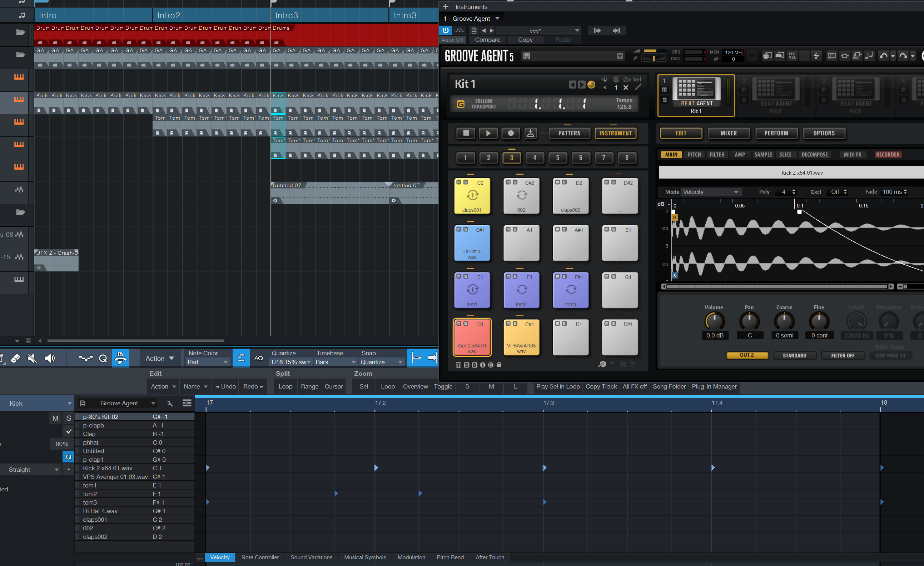Click the Stop button in Groove Agent
This screenshot has width=924, height=566.
(x=466, y=133)
